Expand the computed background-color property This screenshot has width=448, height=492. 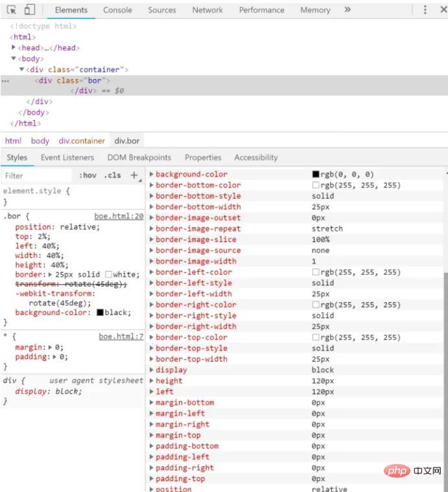[152, 174]
